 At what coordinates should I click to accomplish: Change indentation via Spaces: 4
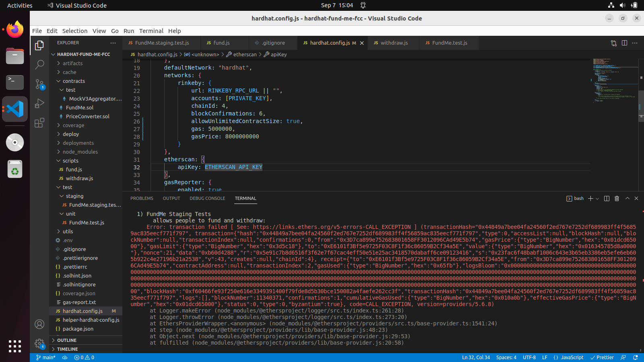[x=506, y=358]
